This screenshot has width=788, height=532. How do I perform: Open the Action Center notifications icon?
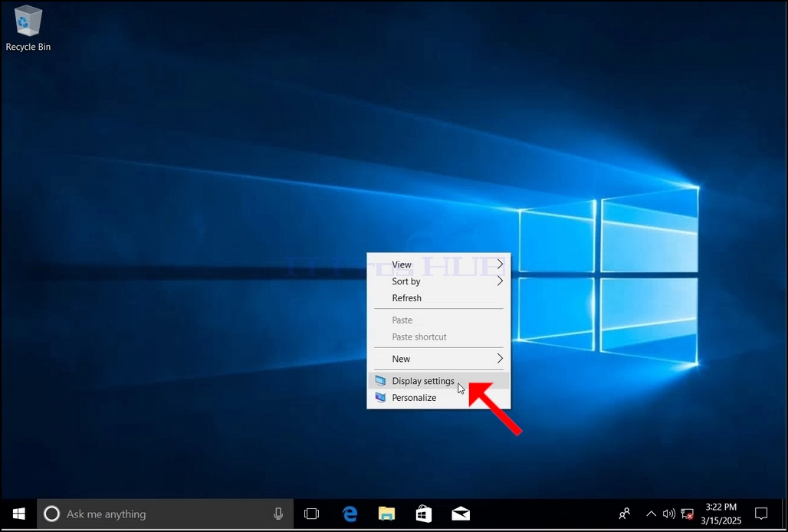761,514
